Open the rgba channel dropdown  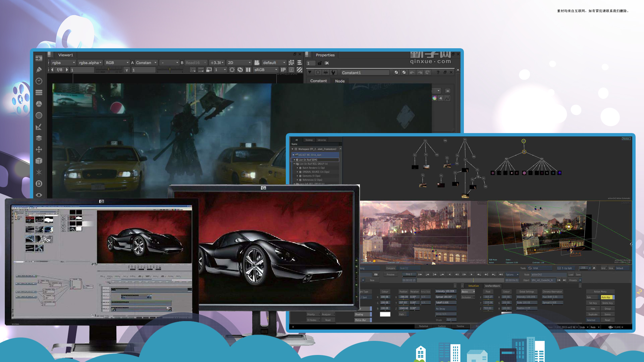click(63, 63)
